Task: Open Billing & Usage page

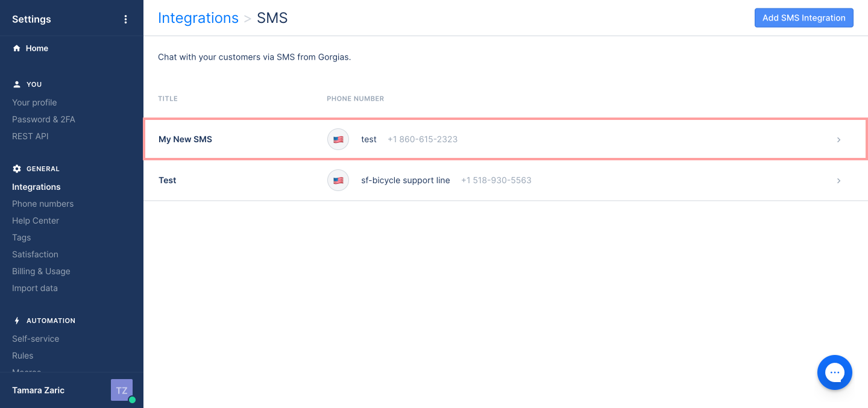Action: (x=41, y=271)
